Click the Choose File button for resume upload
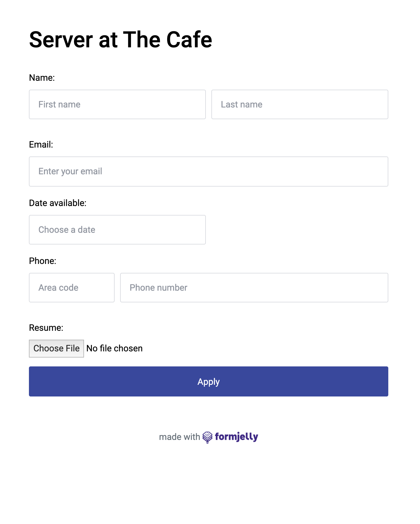The height and width of the screenshot is (524, 420). tap(56, 348)
